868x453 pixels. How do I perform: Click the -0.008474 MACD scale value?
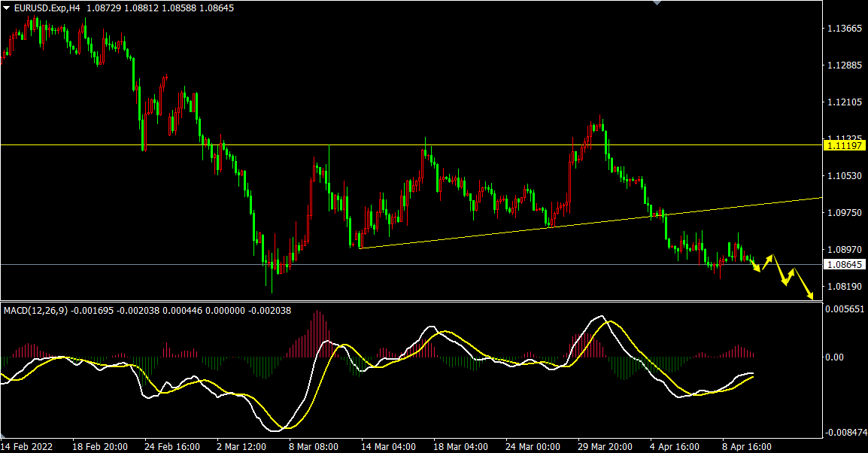(x=845, y=433)
